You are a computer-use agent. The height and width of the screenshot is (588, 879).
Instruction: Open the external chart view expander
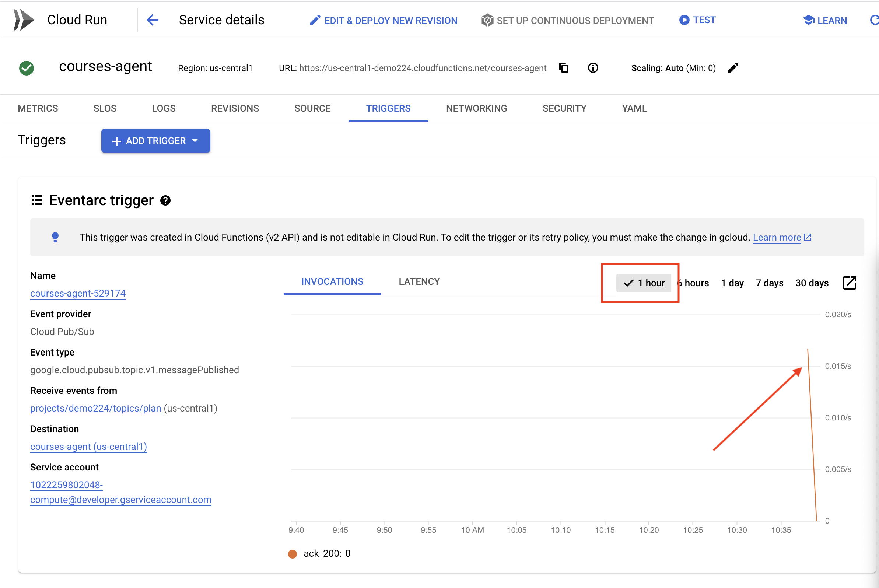click(849, 283)
